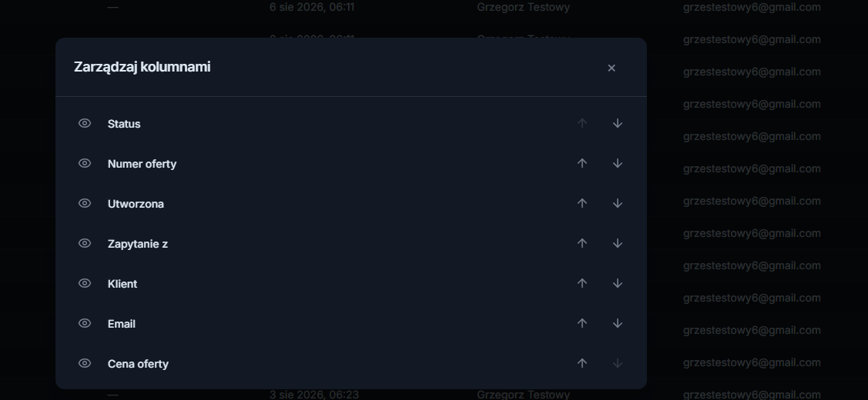This screenshot has height=400, width=868.
Task: Move Zapytanie z column up
Action: [x=581, y=243]
